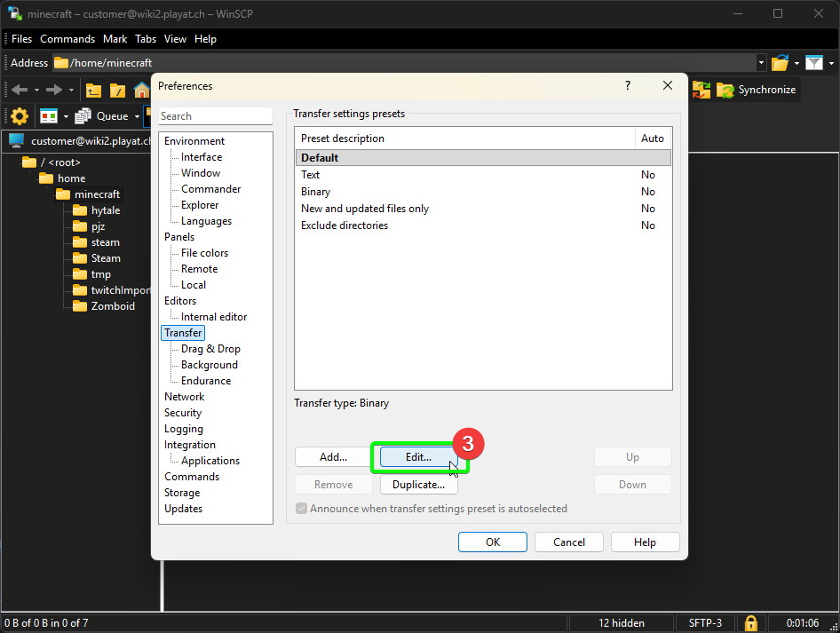The image size is (840, 633).
Task: Cancel the Preferences dialog
Action: 568,542
